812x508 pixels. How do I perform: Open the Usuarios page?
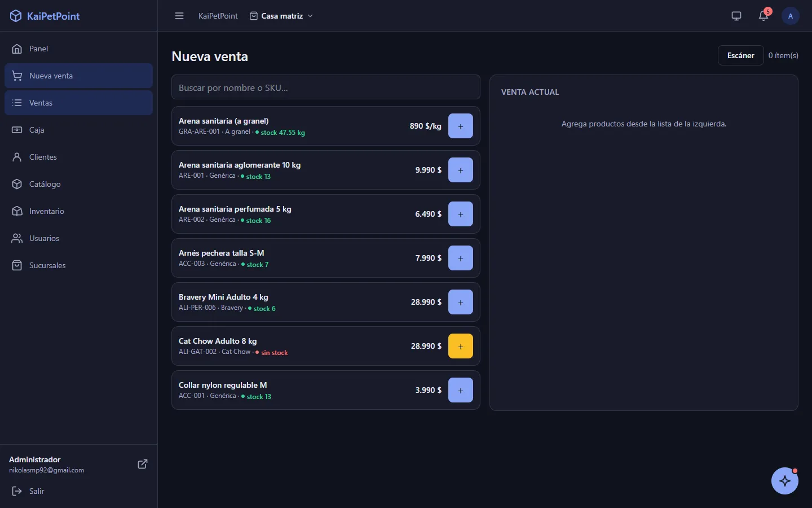point(78,238)
